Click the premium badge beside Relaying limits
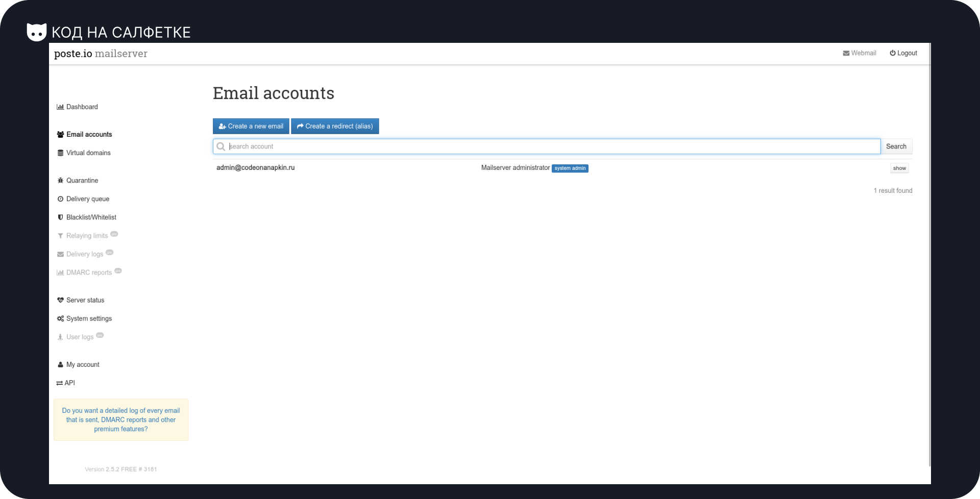Viewport: 980px width, 499px height. pyautogui.click(x=114, y=234)
